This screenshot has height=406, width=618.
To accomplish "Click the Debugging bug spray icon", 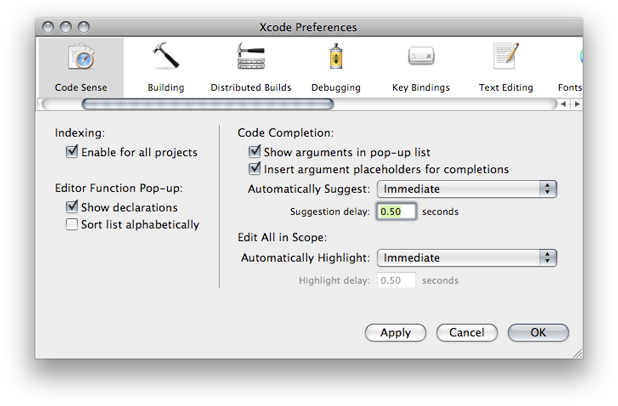I will tap(336, 60).
